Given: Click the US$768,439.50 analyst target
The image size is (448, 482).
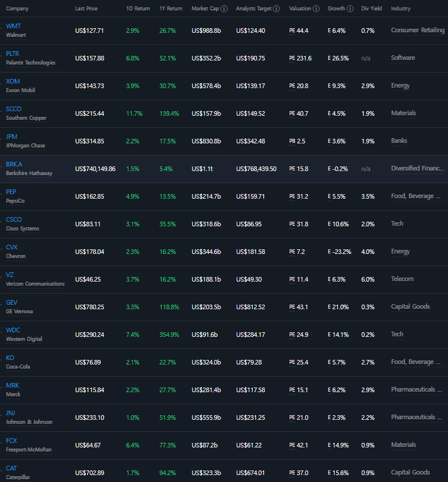Looking at the screenshot, I should tap(256, 169).
